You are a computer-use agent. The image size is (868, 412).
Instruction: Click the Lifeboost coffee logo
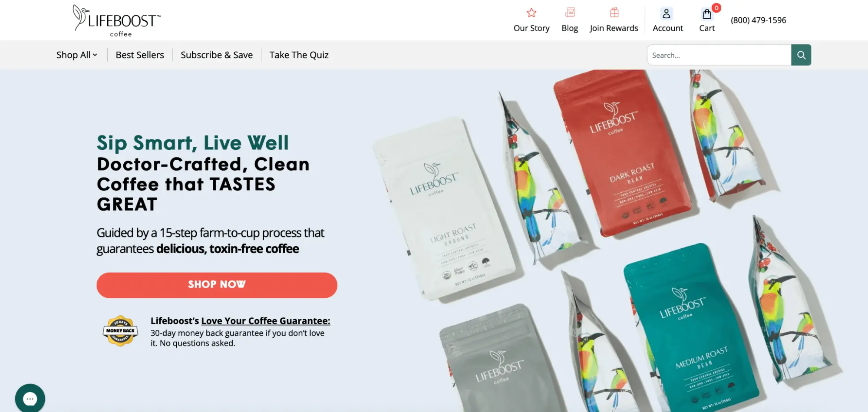tap(116, 20)
